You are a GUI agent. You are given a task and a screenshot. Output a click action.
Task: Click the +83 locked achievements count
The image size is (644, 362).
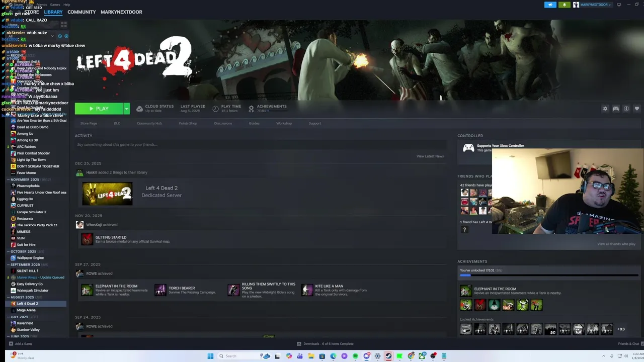pos(621,329)
